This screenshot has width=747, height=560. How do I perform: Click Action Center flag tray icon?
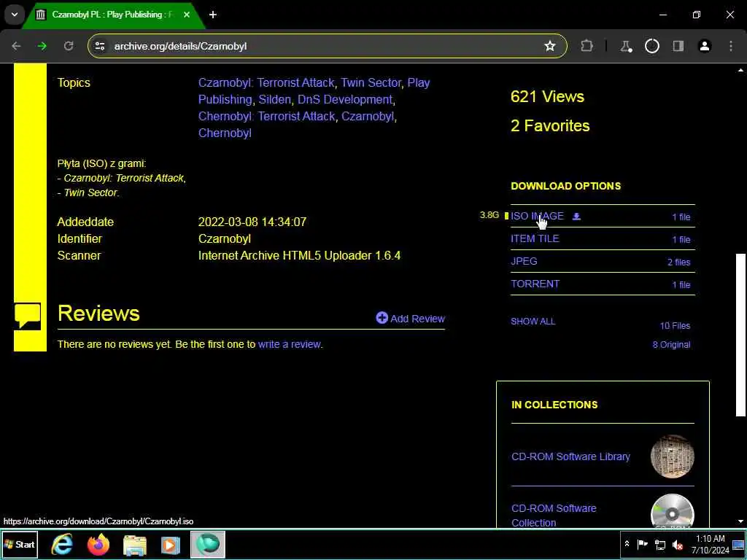(643, 544)
